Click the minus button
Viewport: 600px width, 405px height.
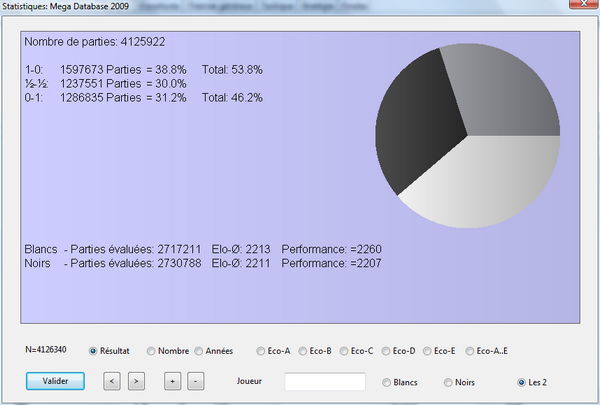pyautogui.click(x=196, y=381)
